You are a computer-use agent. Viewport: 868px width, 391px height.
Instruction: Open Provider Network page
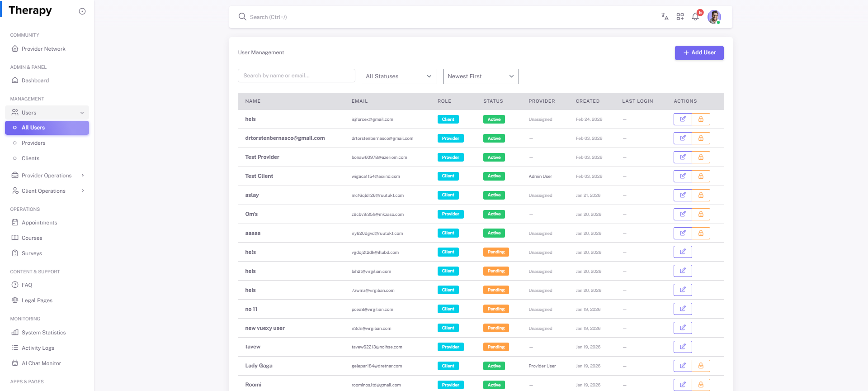click(x=47, y=49)
